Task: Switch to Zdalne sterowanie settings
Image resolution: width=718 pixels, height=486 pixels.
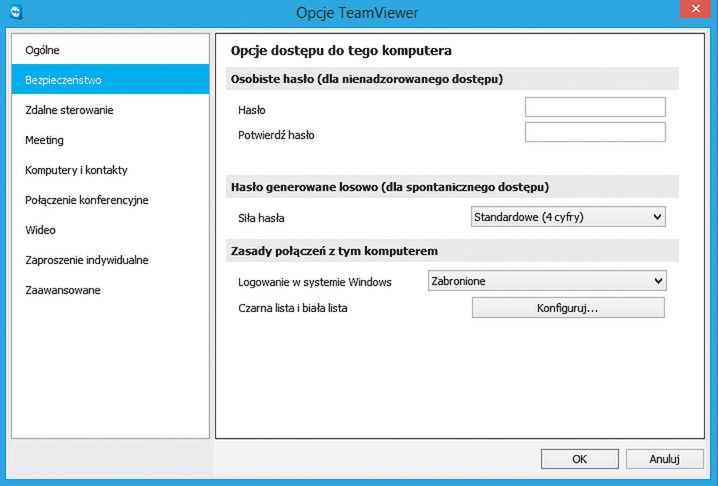Action: (x=110, y=110)
